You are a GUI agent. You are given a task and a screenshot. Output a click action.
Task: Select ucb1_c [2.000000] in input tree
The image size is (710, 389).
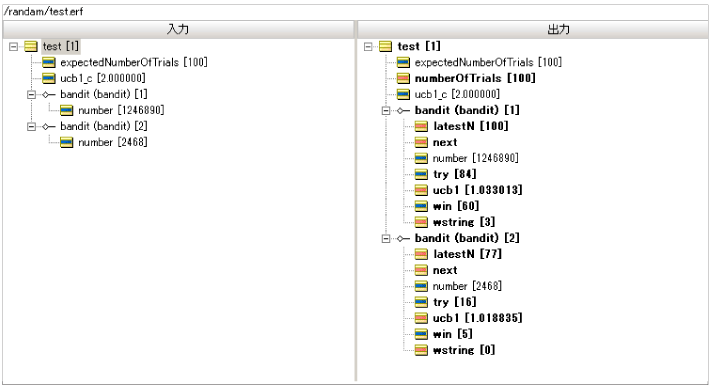point(103,78)
